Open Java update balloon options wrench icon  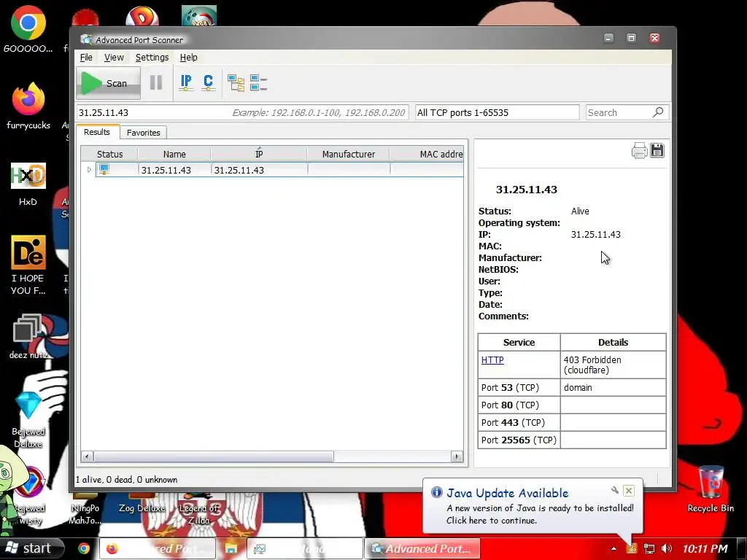[x=614, y=490]
